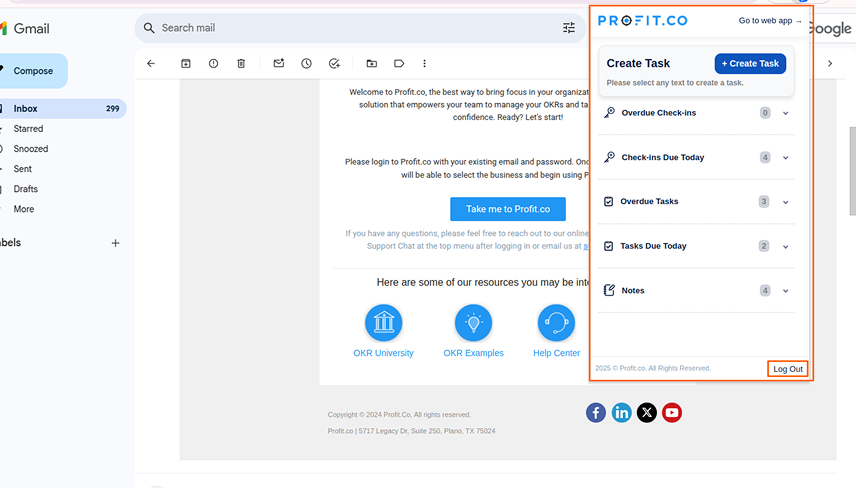Open the Labels tag icon

[399, 63]
